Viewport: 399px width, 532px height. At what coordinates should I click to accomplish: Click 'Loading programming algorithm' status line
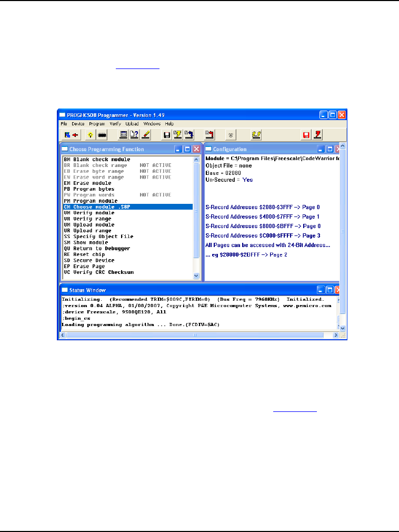(141, 324)
